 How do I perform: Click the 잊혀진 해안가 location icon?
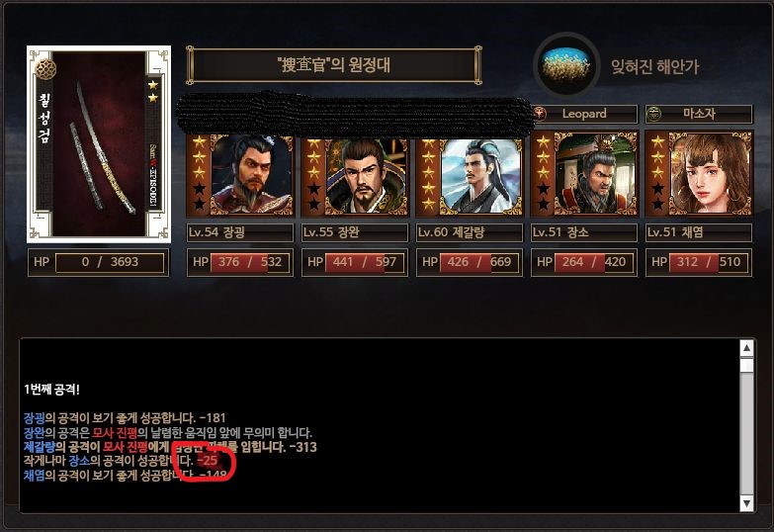point(565,64)
